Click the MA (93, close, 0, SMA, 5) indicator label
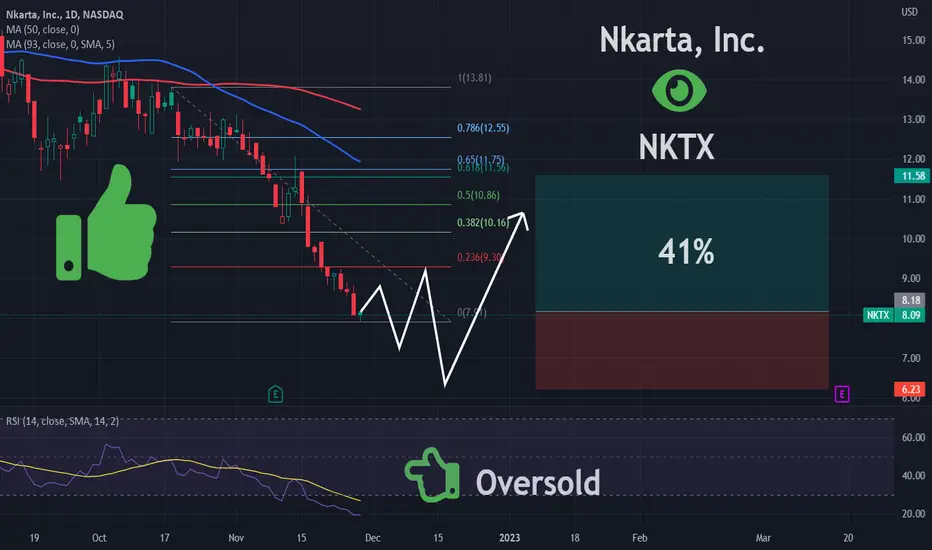Screen dimensions: 932x550 (61, 45)
